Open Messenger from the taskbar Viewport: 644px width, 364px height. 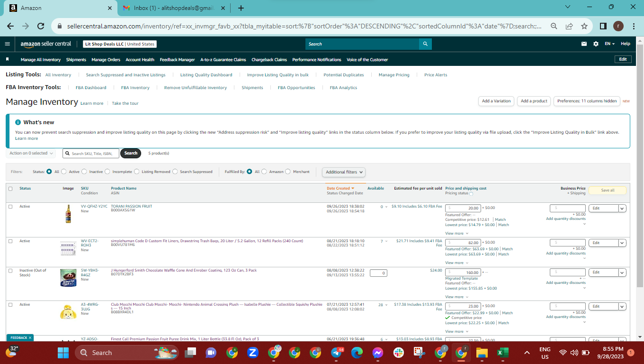[377, 353]
